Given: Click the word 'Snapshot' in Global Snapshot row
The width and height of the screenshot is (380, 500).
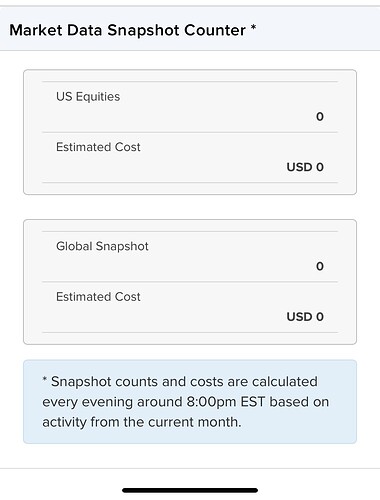Looking at the screenshot, I should 122,247.
